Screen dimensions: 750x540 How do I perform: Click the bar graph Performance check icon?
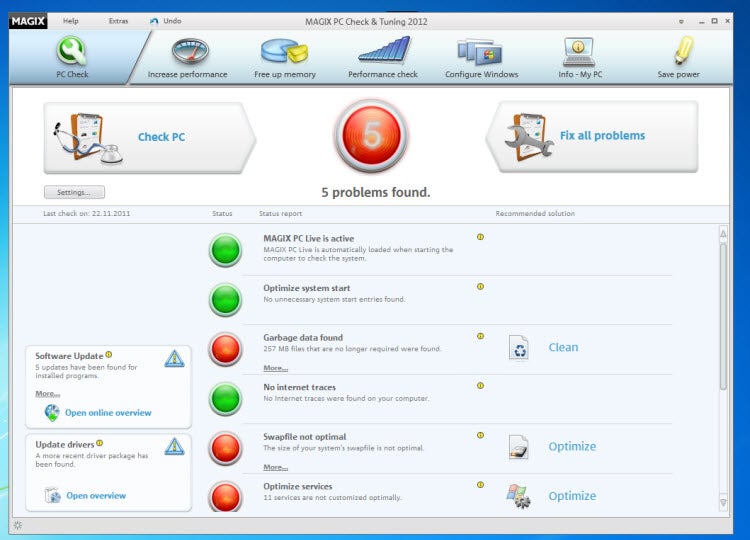point(384,50)
